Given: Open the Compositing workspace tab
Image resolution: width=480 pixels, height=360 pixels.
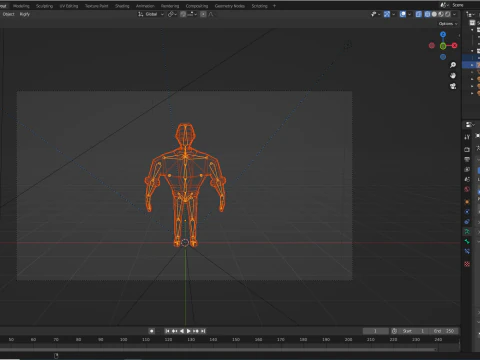Looking at the screenshot, I should (197, 6).
